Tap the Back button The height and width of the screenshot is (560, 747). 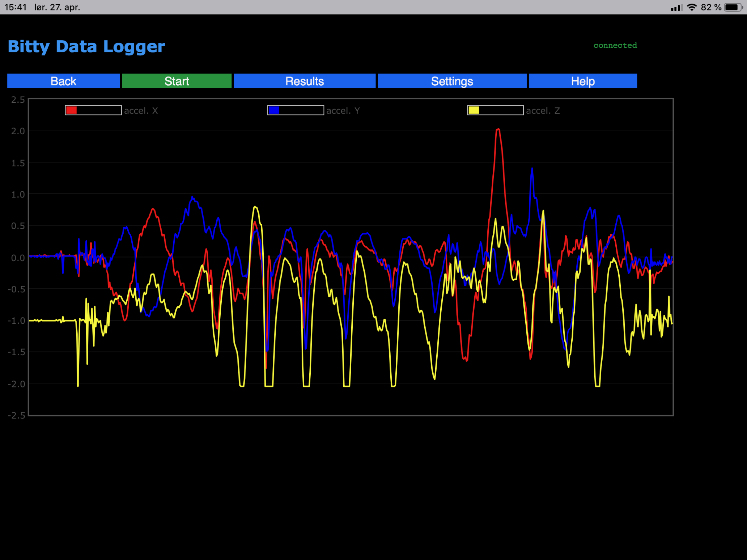pos(63,81)
